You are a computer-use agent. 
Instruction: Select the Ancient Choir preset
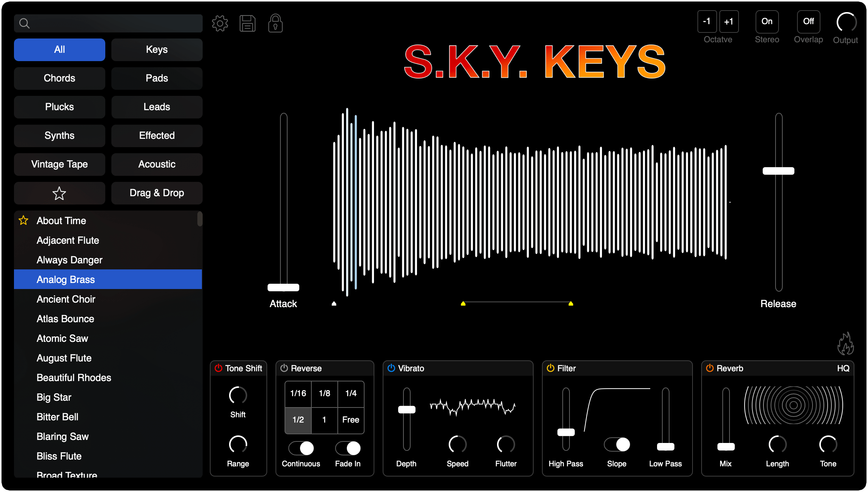66,299
